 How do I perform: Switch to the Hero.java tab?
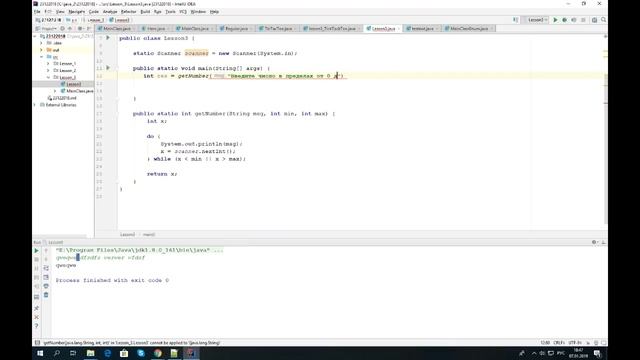click(x=156, y=29)
